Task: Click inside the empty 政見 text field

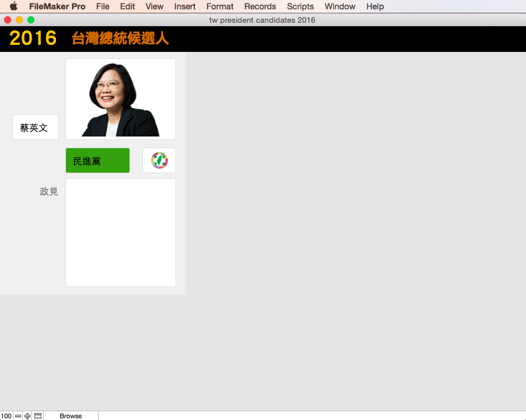Action: (121, 233)
